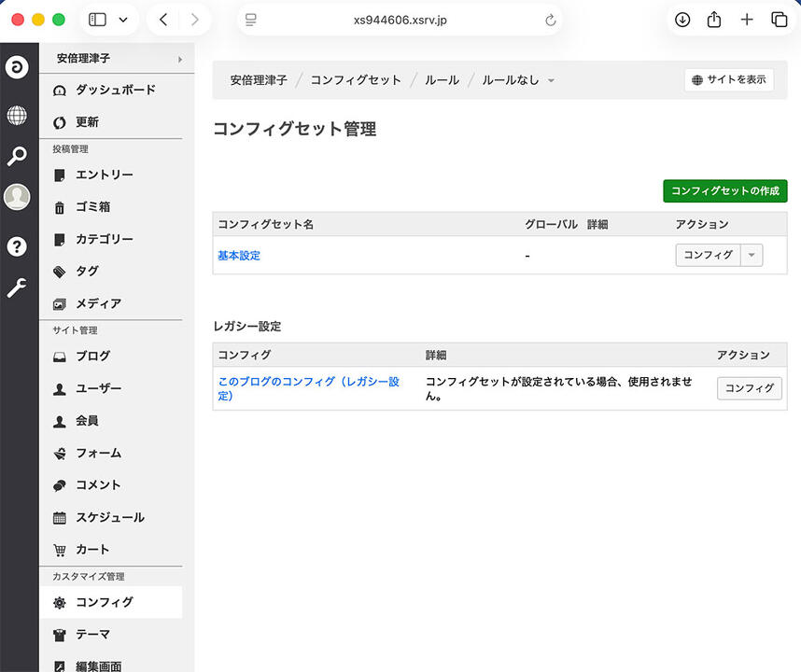Open the コンフィグ split-button dropdown arrow
This screenshot has width=801, height=672.
pyautogui.click(x=751, y=254)
